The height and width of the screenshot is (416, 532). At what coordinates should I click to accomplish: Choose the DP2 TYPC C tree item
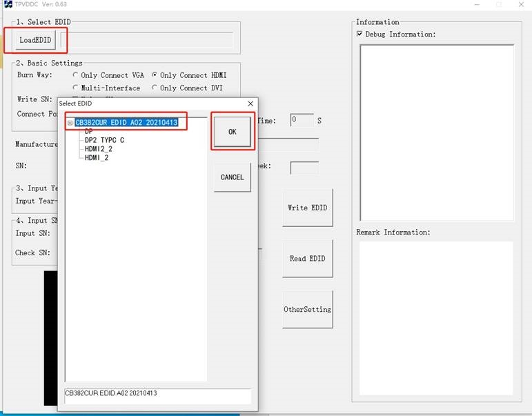pos(104,140)
